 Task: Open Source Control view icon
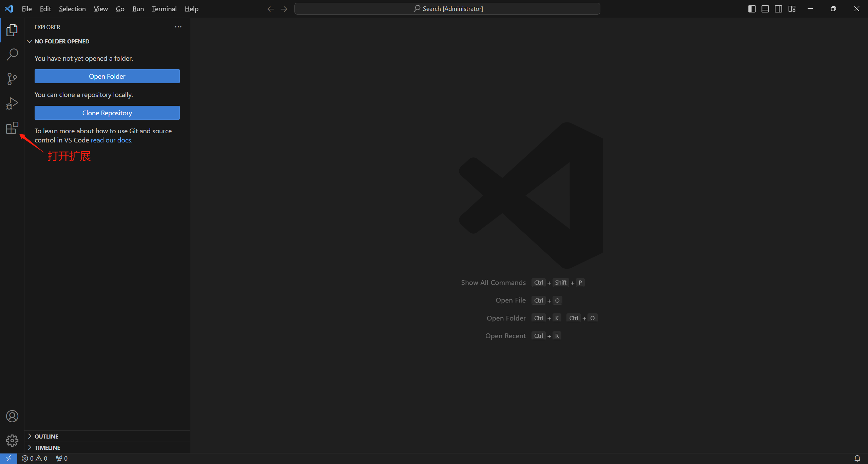coord(12,79)
